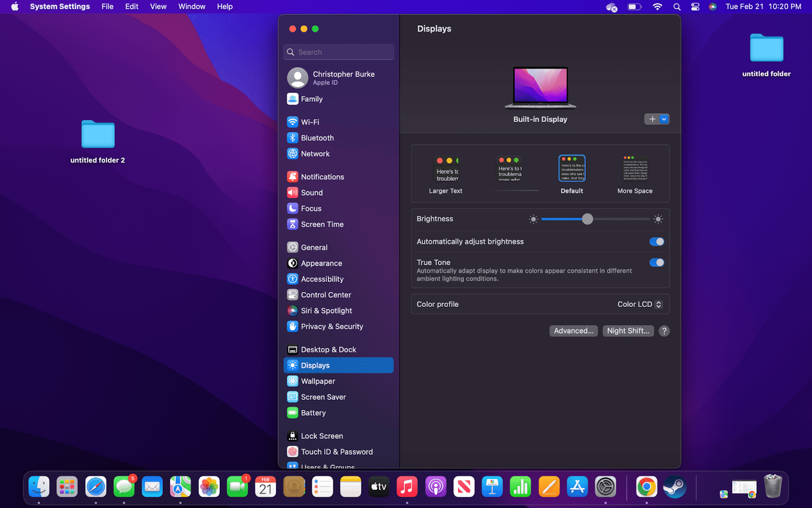Open Night Shift settings
The height and width of the screenshot is (508, 812).
click(x=628, y=331)
